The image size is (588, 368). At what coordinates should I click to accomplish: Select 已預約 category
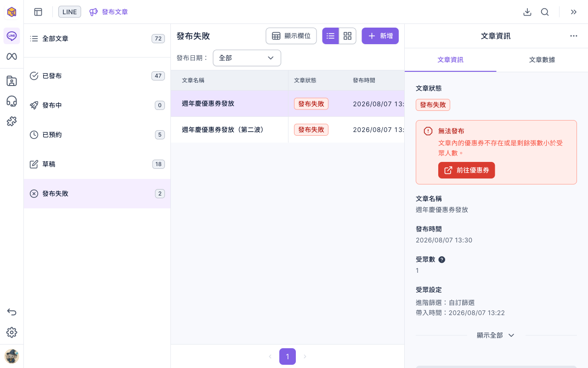click(x=97, y=135)
